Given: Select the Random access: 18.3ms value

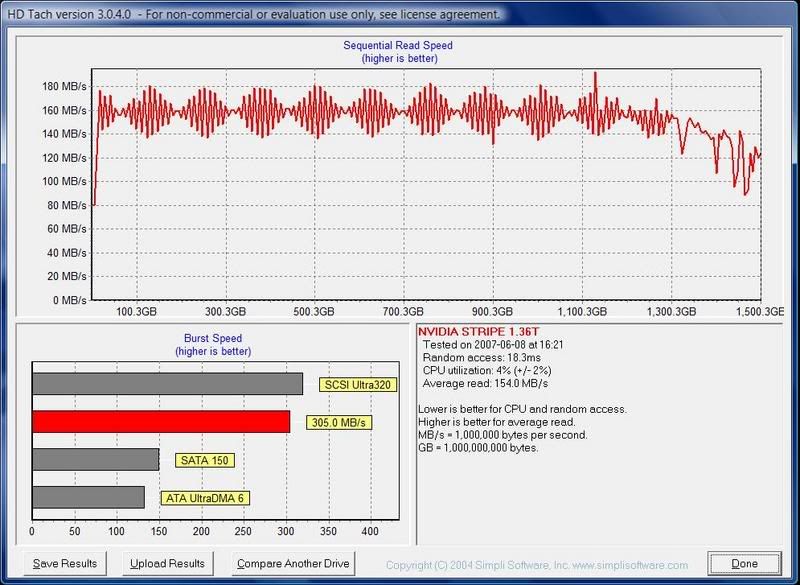Looking at the screenshot, I should pyautogui.click(x=482, y=358).
